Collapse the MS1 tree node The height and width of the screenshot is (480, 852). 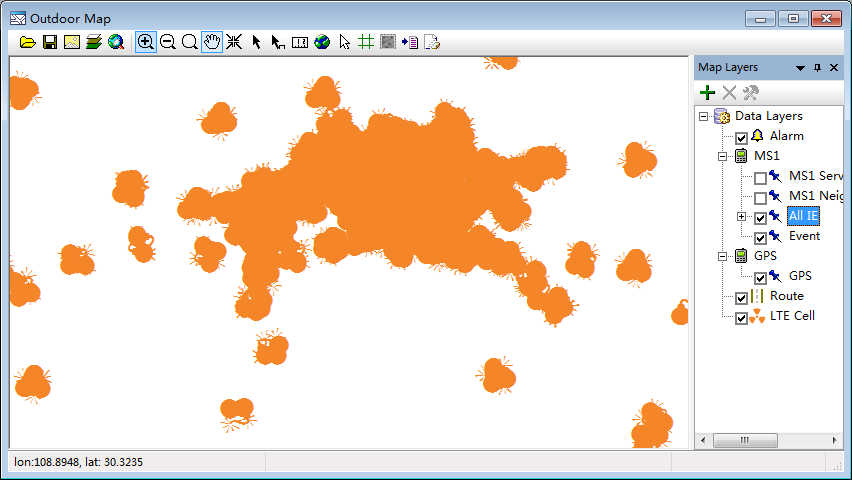coord(723,157)
